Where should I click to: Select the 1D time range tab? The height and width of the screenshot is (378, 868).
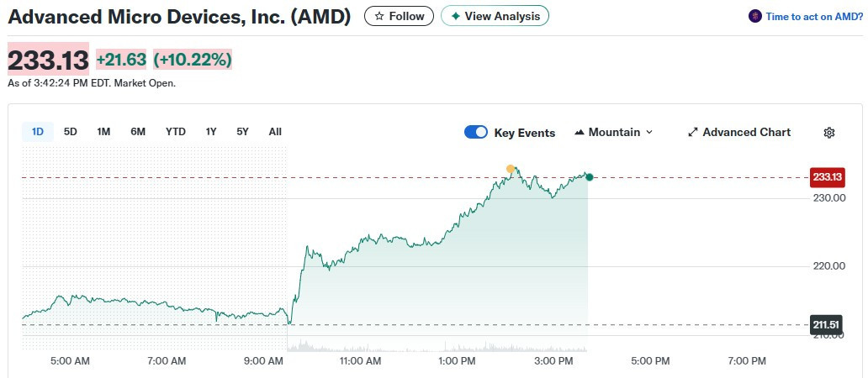(x=38, y=131)
